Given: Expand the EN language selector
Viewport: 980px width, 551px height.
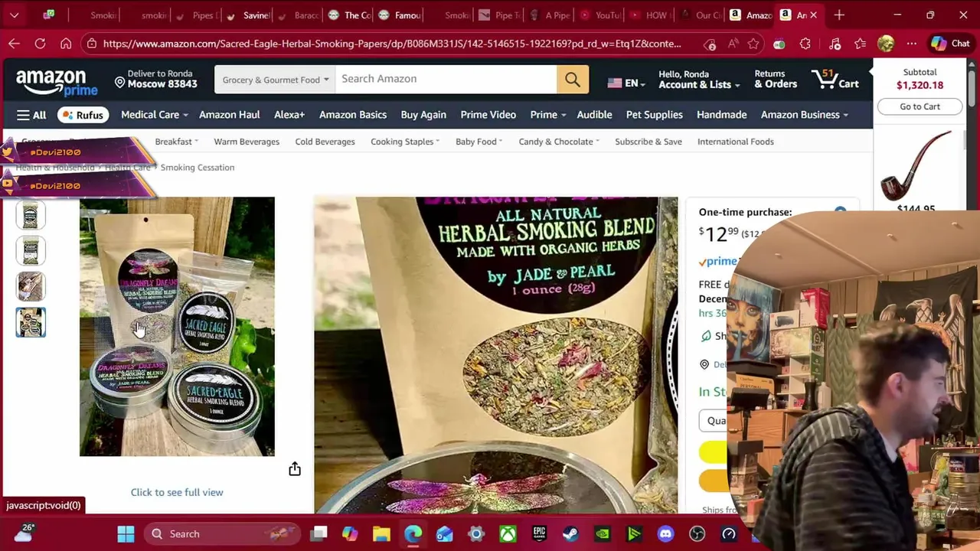Looking at the screenshot, I should coord(626,83).
